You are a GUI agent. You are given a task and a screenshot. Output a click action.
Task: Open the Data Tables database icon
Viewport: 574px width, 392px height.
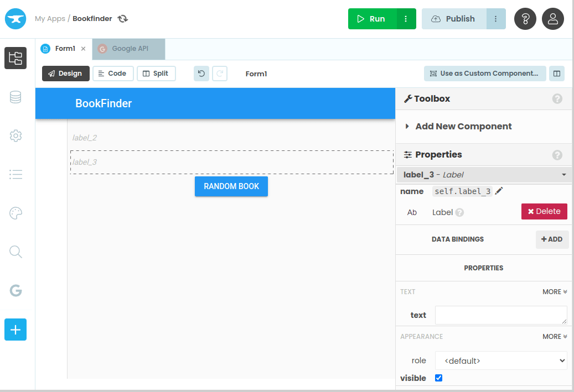[x=15, y=97]
